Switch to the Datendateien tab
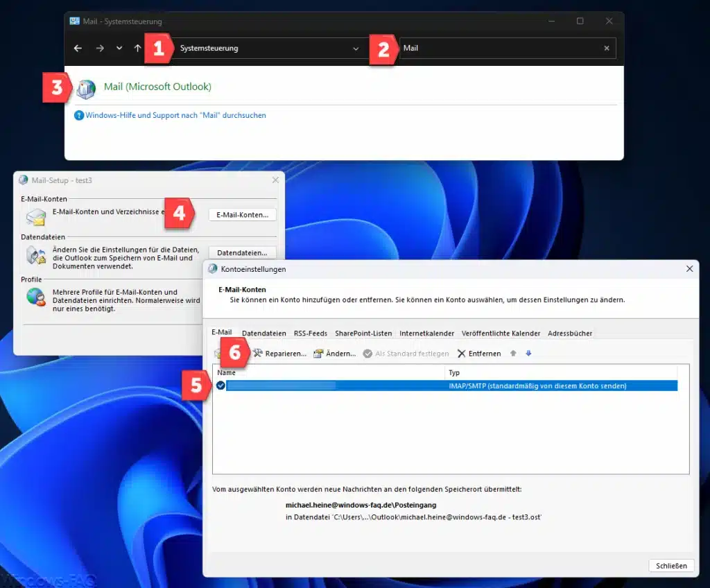This screenshot has width=710, height=588. (x=264, y=334)
